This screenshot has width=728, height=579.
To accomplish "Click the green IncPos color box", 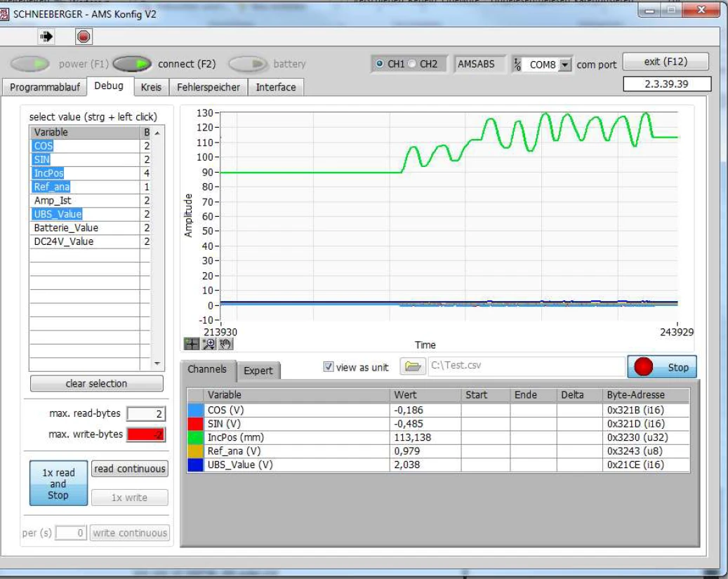I will click(x=195, y=437).
